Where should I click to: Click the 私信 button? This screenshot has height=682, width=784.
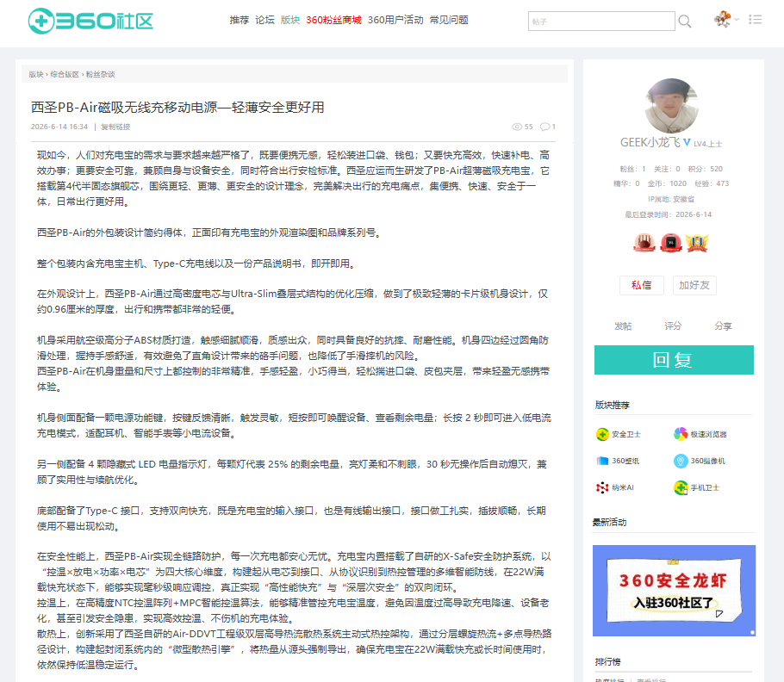[642, 285]
